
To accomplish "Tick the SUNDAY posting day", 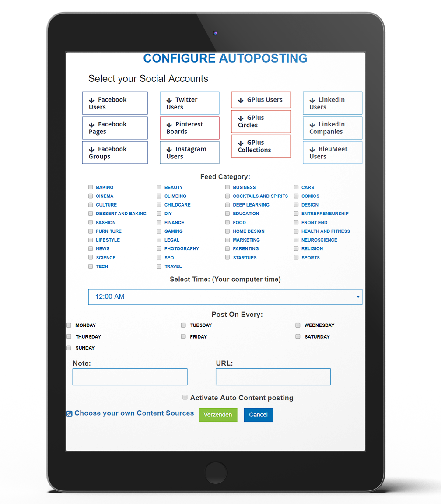I will (x=69, y=348).
